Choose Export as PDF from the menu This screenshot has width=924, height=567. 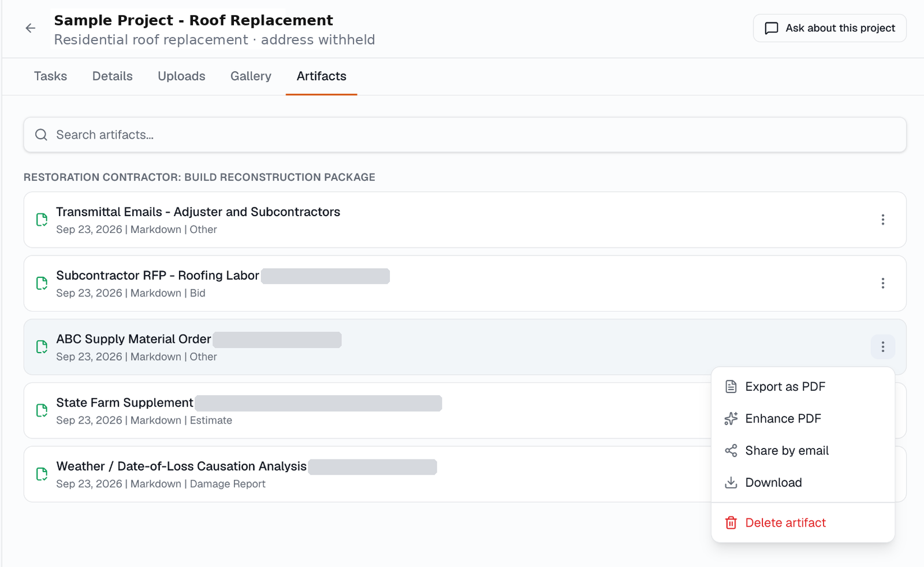point(803,387)
